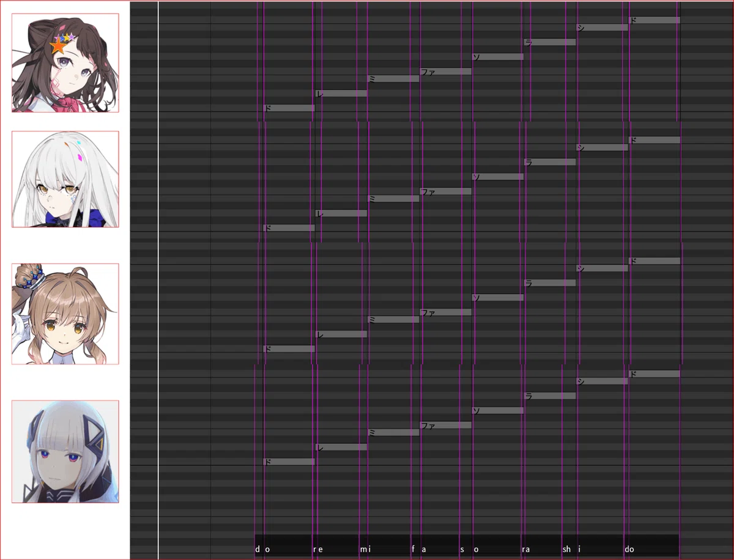Select the ソ note in the twin-tail character's track
The image size is (734, 560).
click(x=498, y=298)
